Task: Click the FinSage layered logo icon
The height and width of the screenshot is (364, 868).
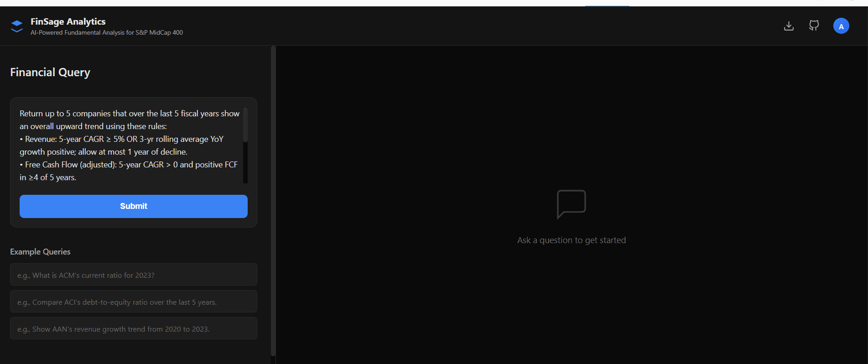Action: 17,26
